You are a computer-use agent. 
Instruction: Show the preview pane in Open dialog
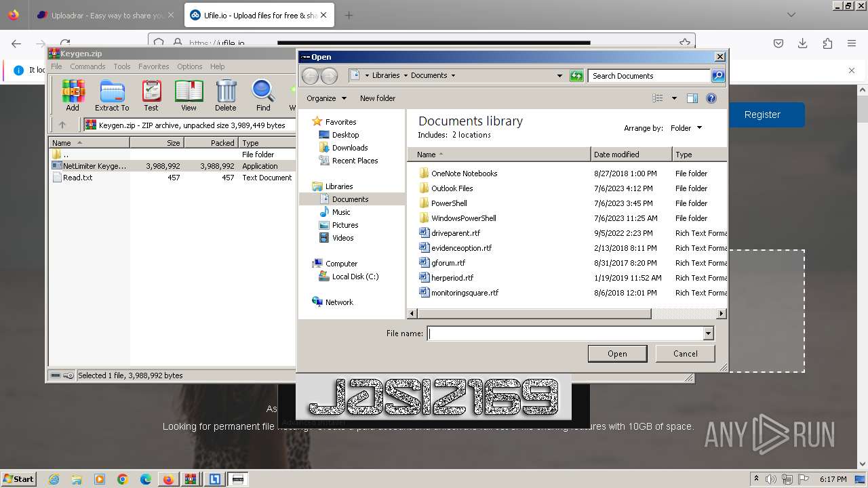692,98
